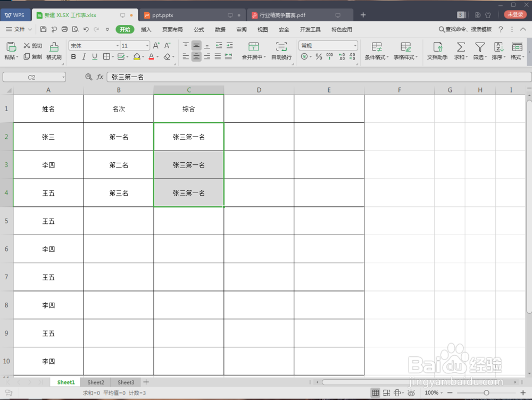Open the font size dropdown
The height and width of the screenshot is (400, 532).
point(147,46)
